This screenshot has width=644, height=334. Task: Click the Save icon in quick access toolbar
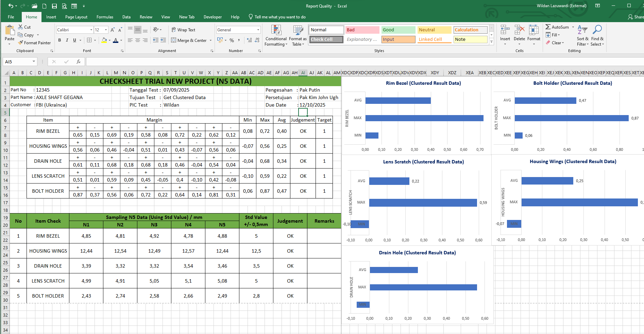(x=54, y=6)
